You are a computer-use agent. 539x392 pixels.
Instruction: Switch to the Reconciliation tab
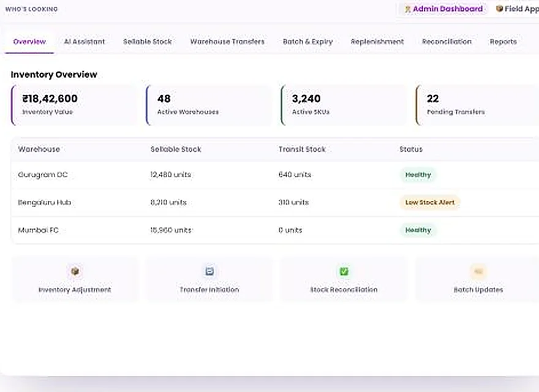tap(447, 42)
